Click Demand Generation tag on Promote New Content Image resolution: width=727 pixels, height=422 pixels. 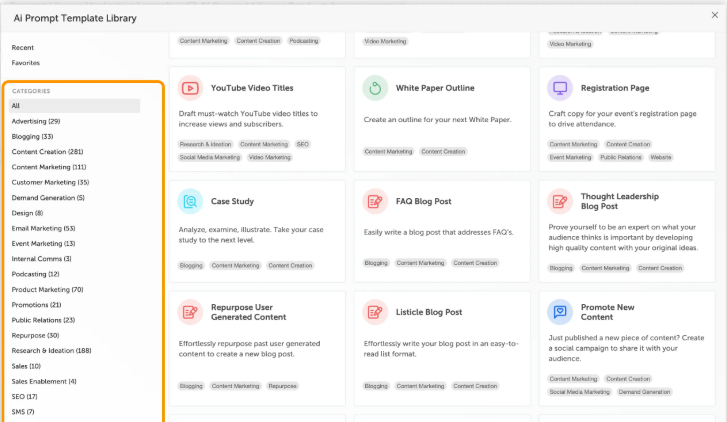coord(644,392)
